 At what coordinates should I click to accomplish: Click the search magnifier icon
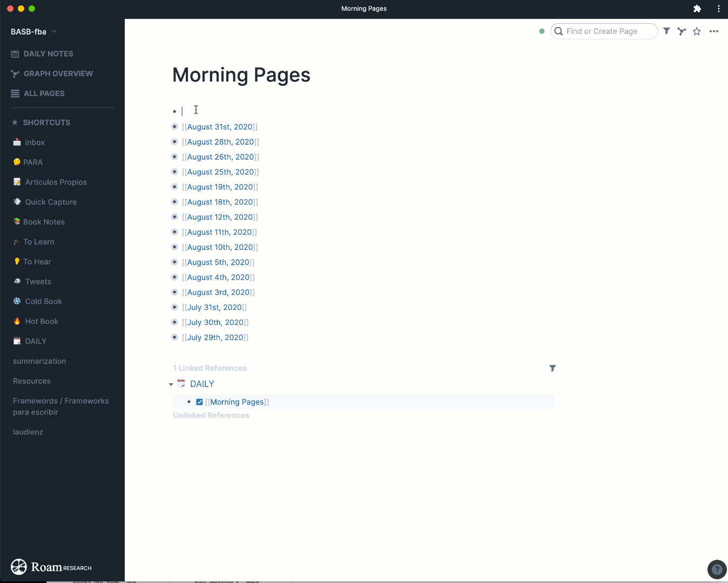click(x=559, y=31)
